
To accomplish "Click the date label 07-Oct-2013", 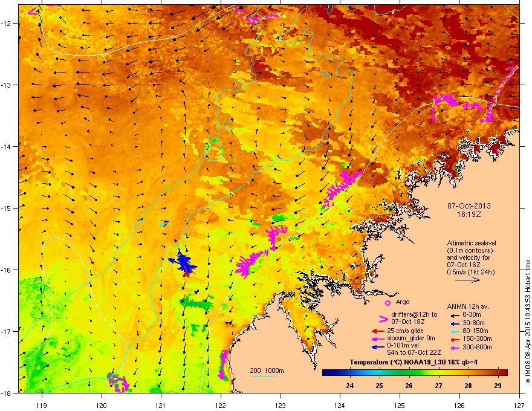I will pos(469,206).
